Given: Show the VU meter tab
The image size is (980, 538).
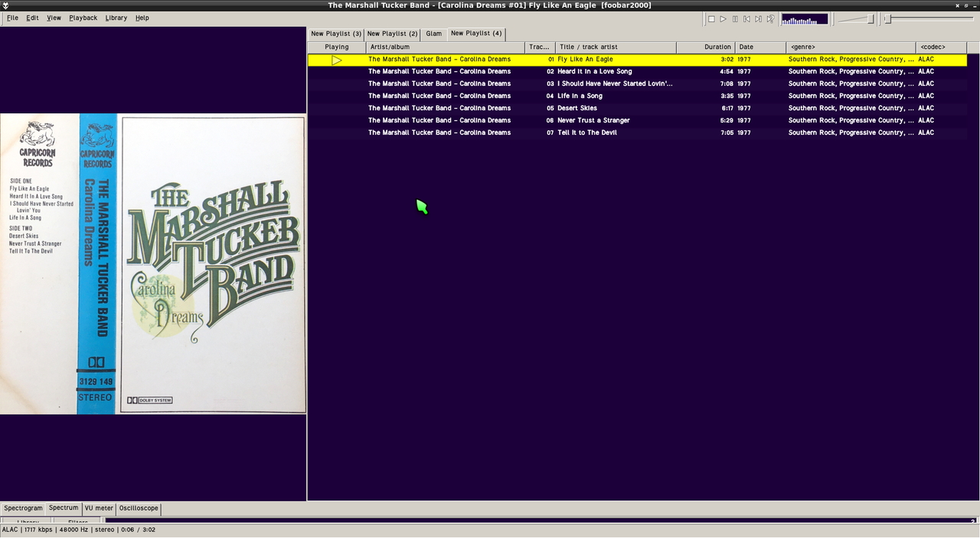Looking at the screenshot, I should pyautogui.click(x=99, y=508).
